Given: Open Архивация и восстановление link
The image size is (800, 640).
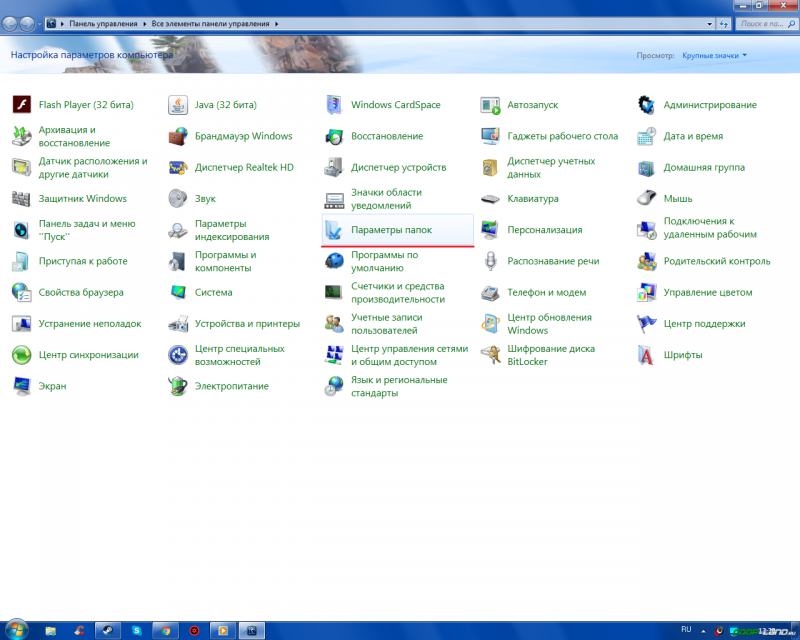Looking at the screenshot, I should pyautogui.click(x=74, y=136).
